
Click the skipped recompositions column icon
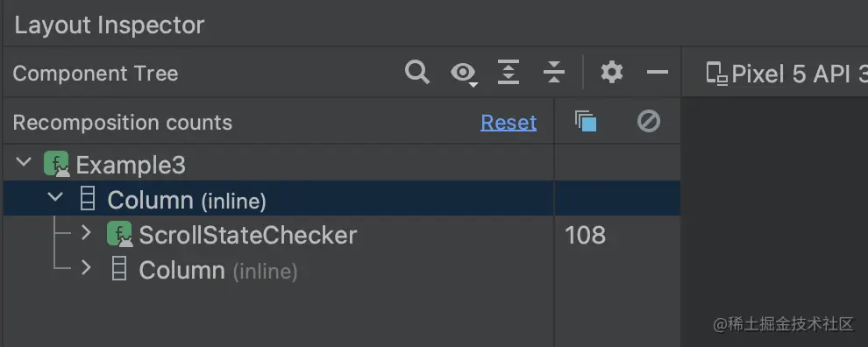649,121
